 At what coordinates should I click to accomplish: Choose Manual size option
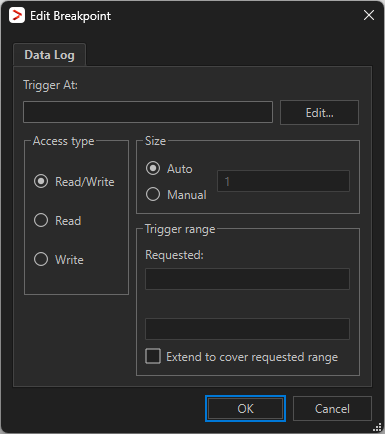click(176, 195)
